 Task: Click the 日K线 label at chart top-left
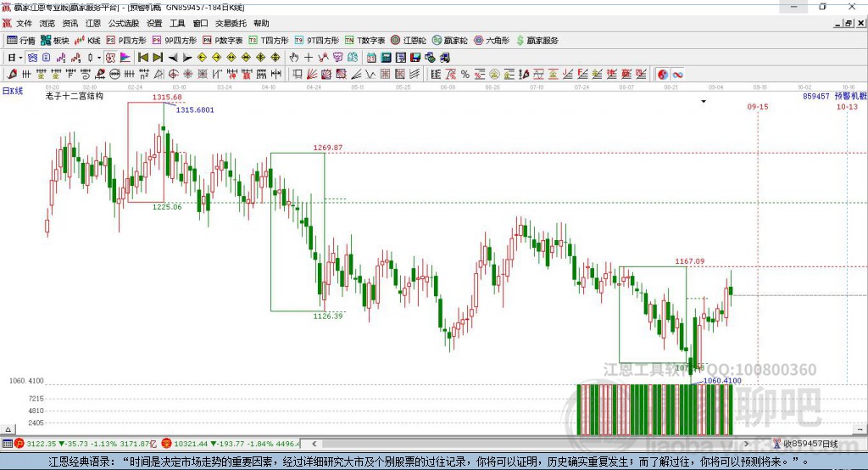click(x=13, y=91)
